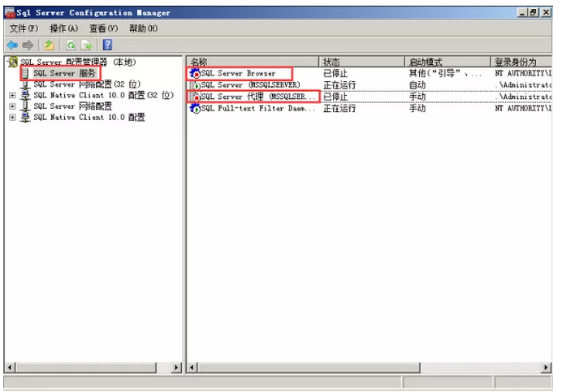Click the left pane scroll-left arrow
Viewport: 562px width, 392px height.
[10, 368]
